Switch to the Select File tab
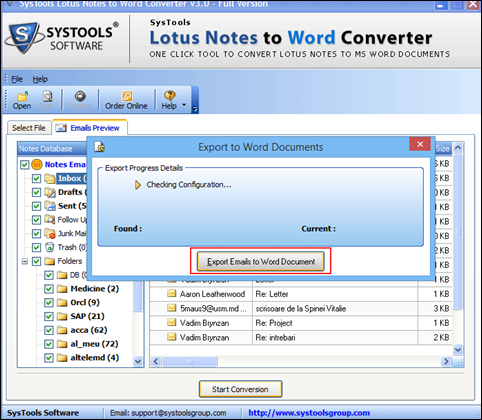The height and width of the screenshot is (420, 482). (x=29, y=128)
